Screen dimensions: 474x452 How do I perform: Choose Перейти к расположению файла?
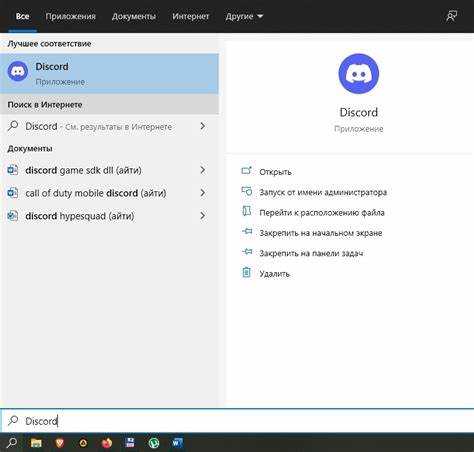coord(322,213)
